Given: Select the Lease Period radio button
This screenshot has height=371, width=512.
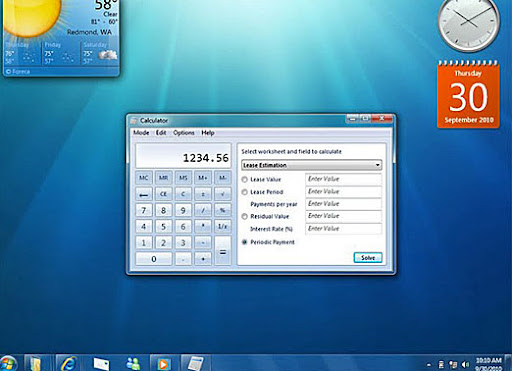Looking at the screenshot, I should [244, 192].
